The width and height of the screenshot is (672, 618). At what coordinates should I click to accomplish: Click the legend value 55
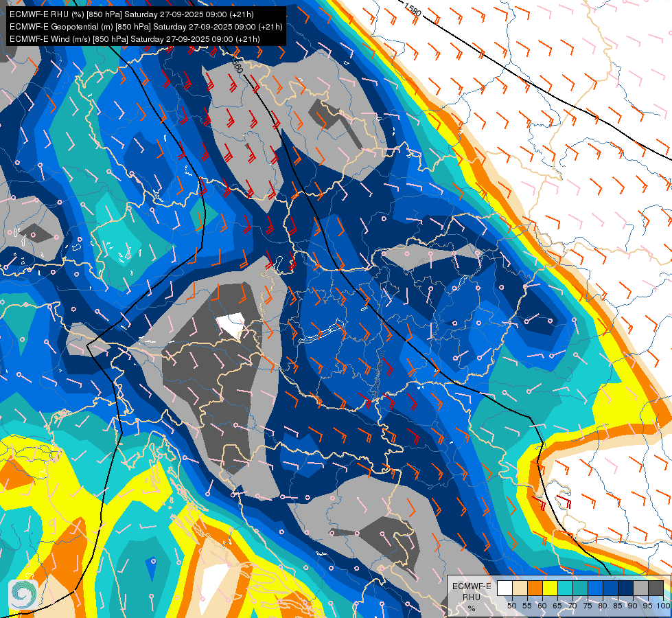[527, 606]
